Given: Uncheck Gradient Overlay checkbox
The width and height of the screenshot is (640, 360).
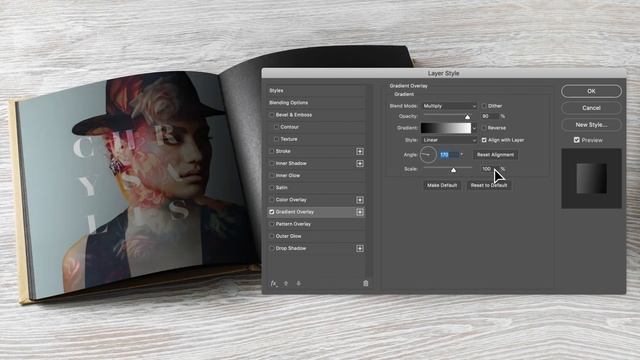Looking at the screenshot, I should click(x=271, y=212).
